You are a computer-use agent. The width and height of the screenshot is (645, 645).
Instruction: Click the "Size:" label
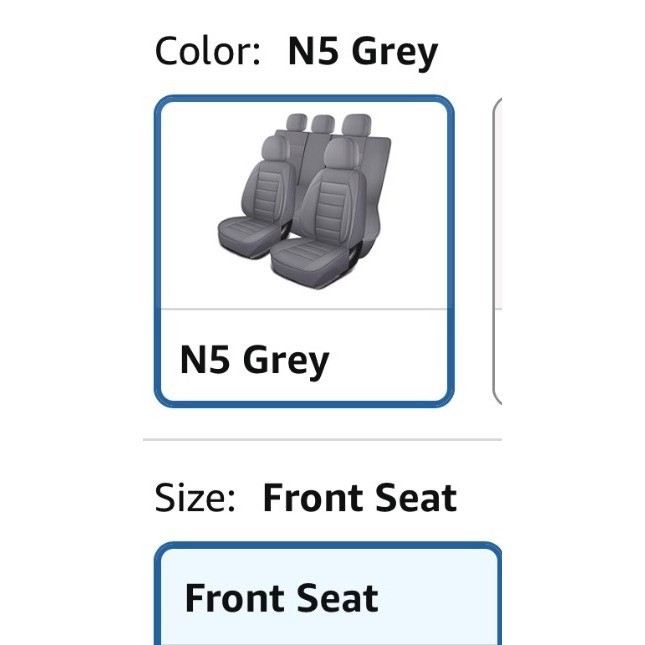[195, 497]
